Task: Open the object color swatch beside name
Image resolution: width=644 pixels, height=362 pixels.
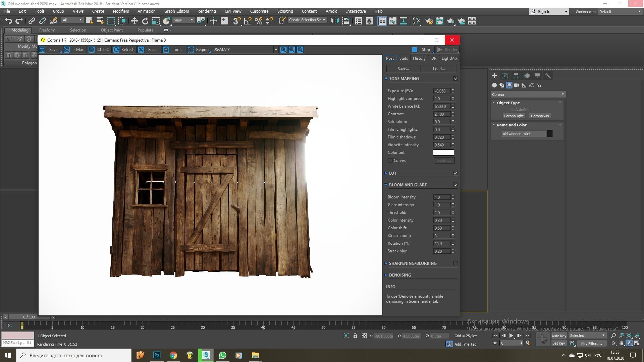Action: click(550, 134)
